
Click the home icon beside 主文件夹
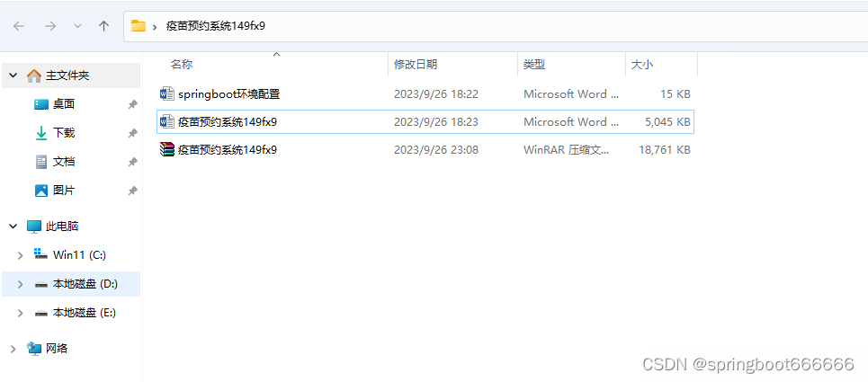tap(34, 76)
